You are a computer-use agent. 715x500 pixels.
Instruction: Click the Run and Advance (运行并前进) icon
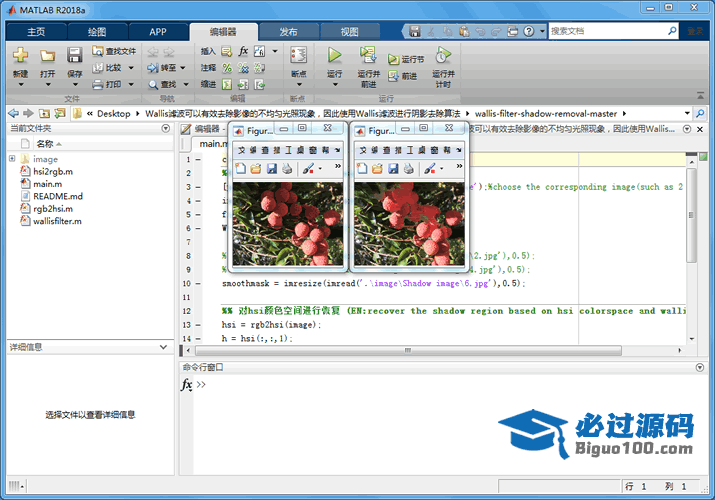tap(367, 56)
